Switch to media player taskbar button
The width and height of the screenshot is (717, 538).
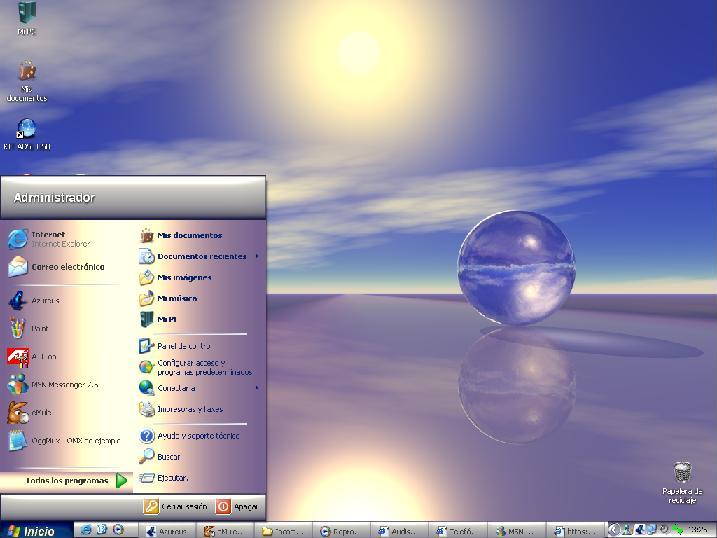point(341,531)
